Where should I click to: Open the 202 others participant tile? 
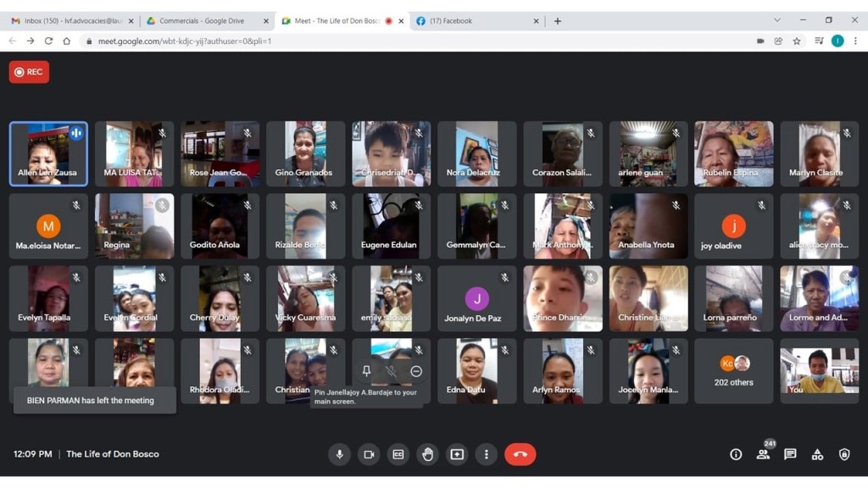(x=733, y=371)
